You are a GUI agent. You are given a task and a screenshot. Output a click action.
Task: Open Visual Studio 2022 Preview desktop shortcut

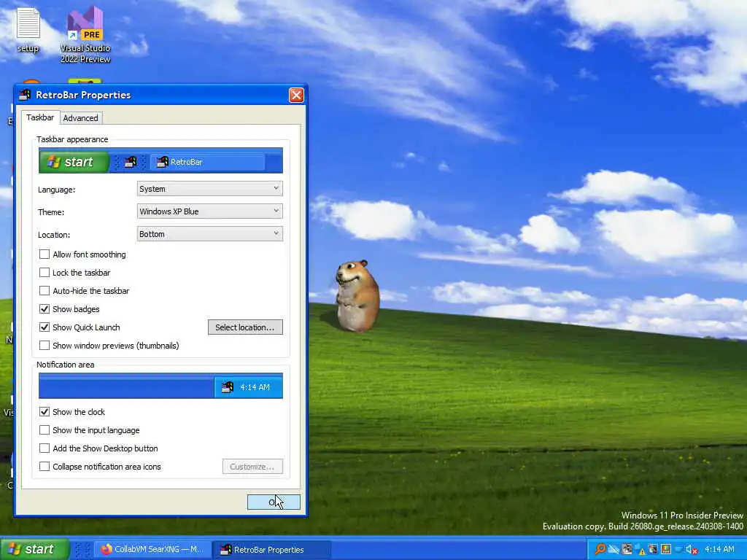tap(85, 34)
